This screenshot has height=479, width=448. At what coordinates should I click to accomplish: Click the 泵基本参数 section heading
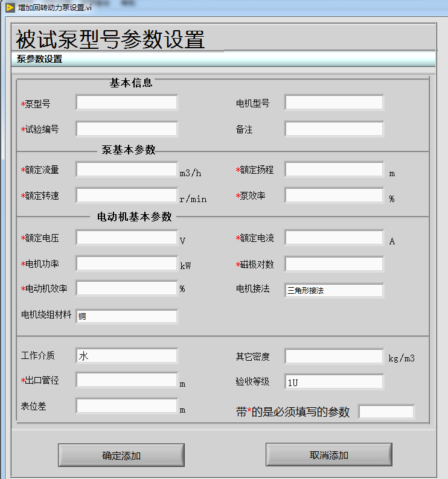click(x=129, y=150)
